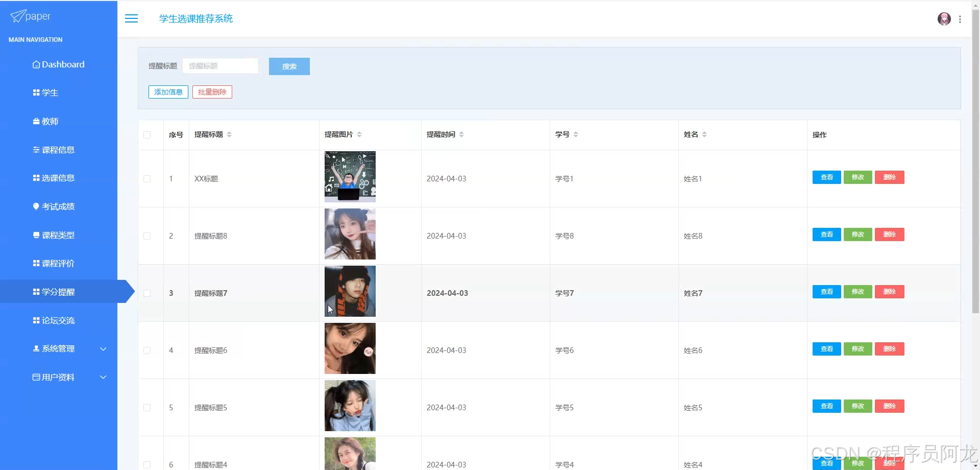980x470 pixels.
Task: Sort by 学号 column arrows
Action: [x=576, y=134]
